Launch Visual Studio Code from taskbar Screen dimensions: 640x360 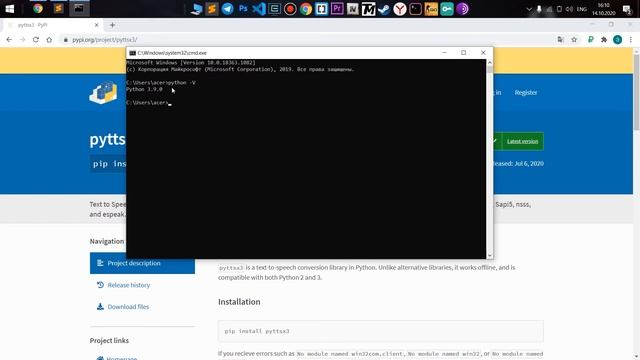pos(259,9)
